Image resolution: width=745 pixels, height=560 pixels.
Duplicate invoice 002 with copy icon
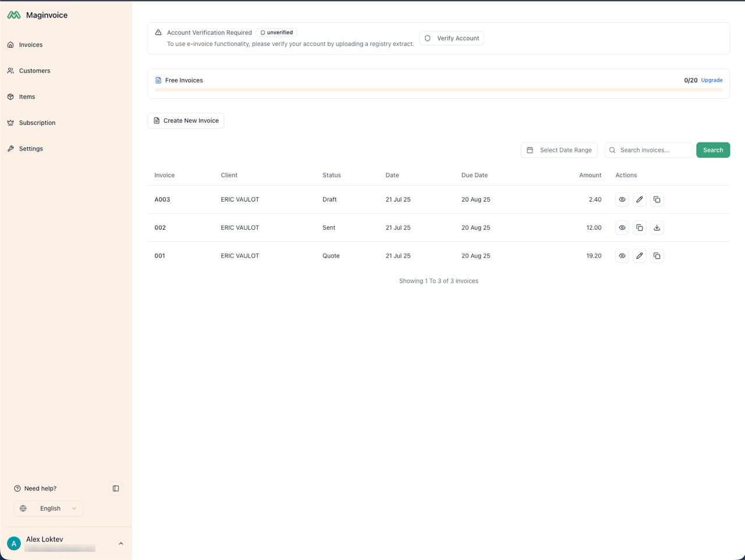[x=640, y=227]
